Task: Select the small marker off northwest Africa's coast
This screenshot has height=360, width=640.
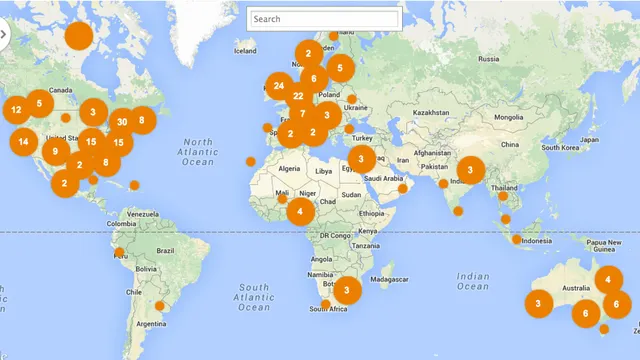Action: (251, 162)
